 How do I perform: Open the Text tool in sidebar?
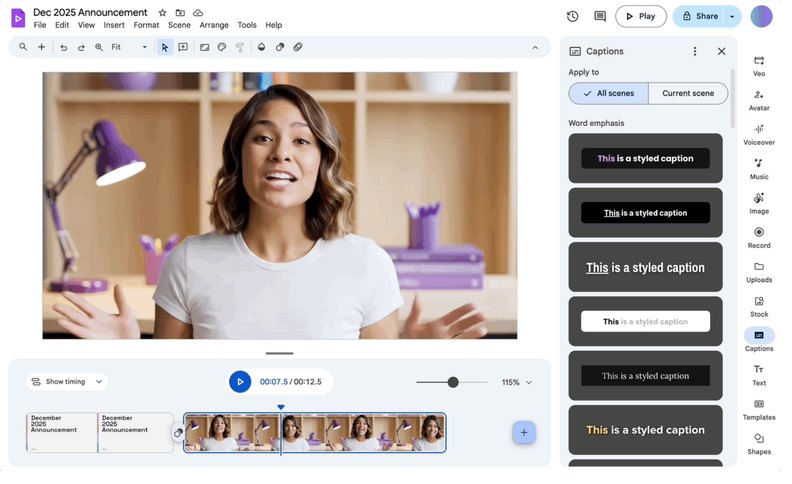(x=759, y=375)
